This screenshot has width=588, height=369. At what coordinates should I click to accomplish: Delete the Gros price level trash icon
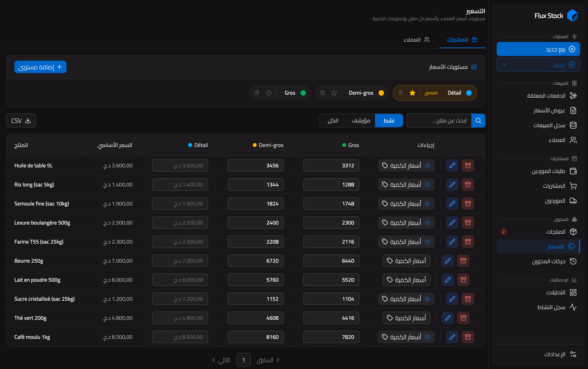click(257, 93)
